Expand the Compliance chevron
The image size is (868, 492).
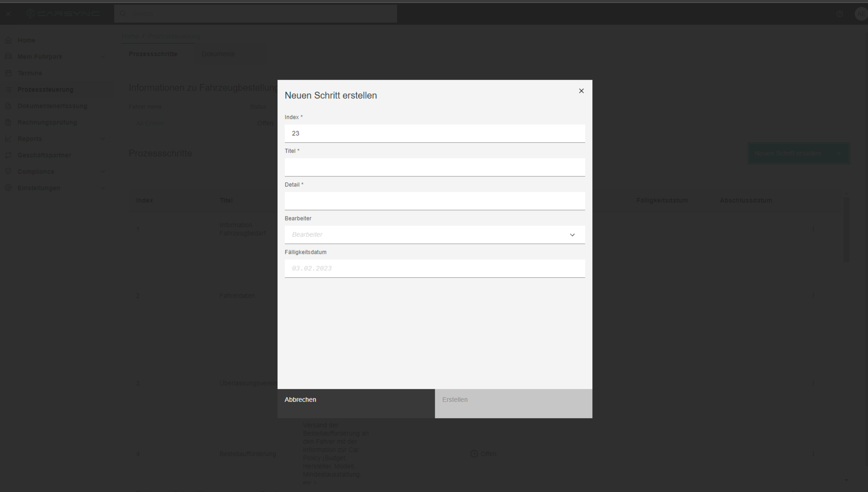[x=102, y=171]
